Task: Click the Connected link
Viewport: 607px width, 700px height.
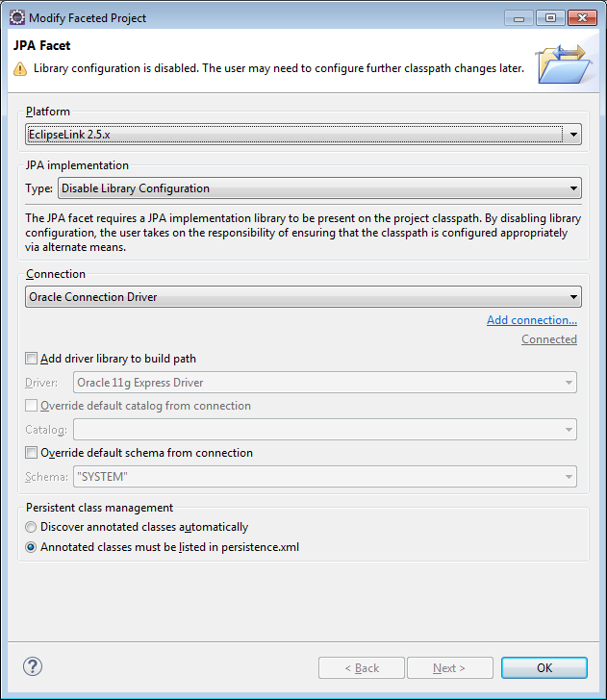Action: (548, 339)
